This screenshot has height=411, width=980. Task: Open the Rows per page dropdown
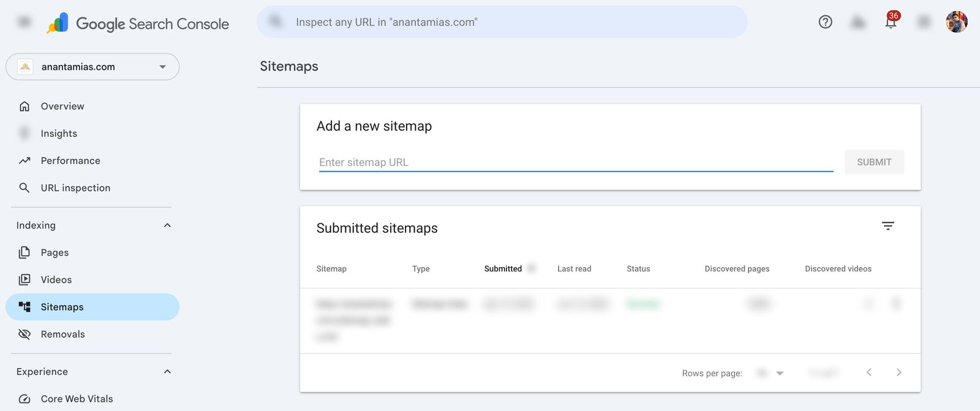pyautogui.click(x=771, y=373)
